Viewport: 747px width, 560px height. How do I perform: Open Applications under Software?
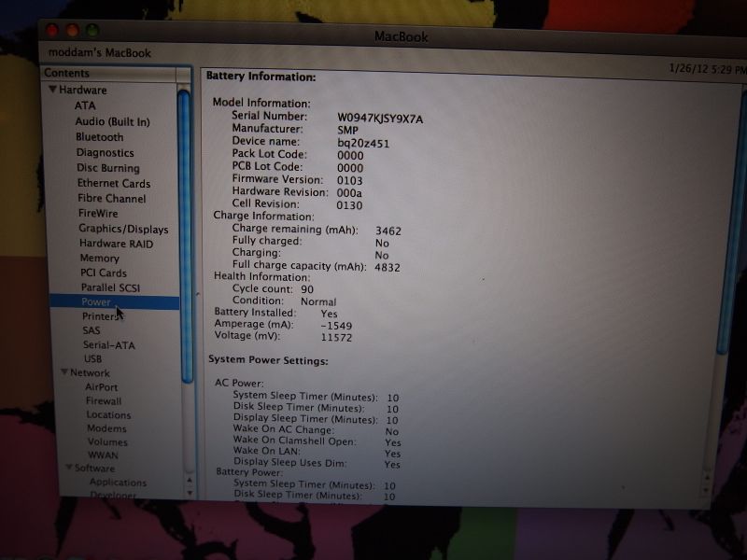pyautogui.click(x=119, y=483)
